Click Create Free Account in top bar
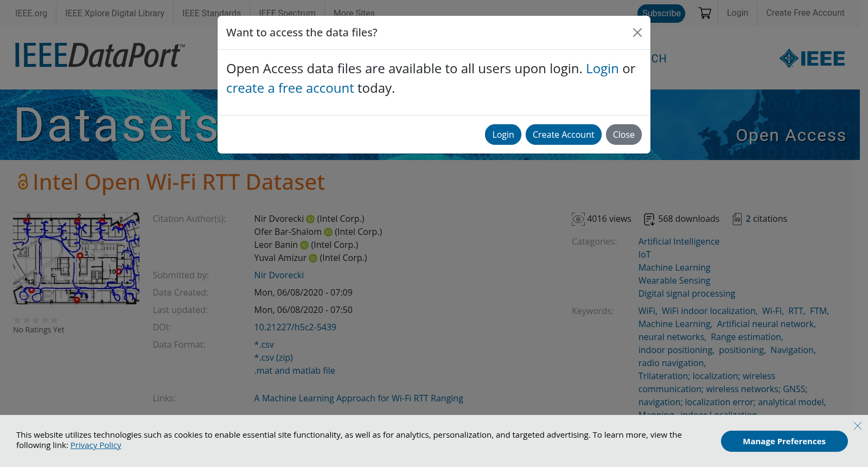The height and width of the screenshot is (467, 868). click(x=805, y=13)
